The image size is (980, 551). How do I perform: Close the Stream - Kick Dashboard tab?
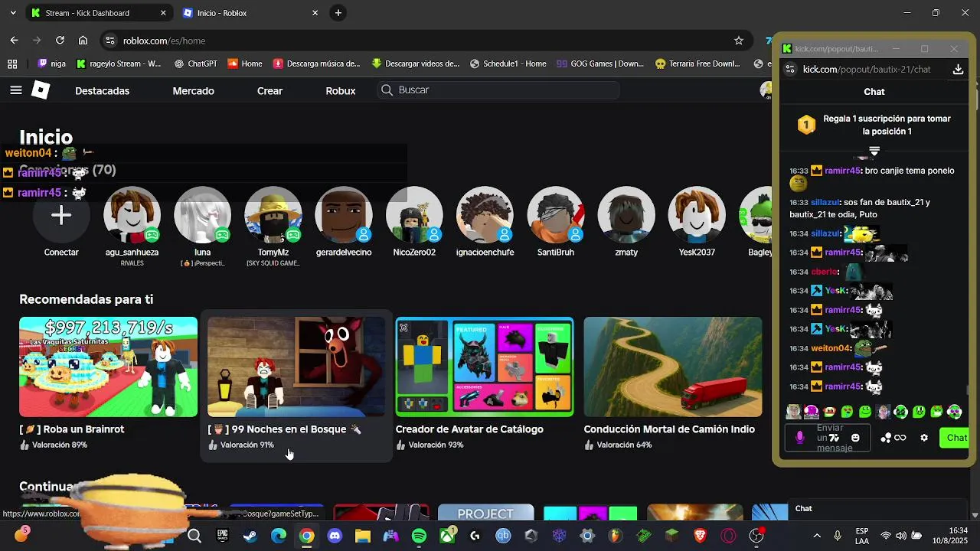(x=163, y=13)
